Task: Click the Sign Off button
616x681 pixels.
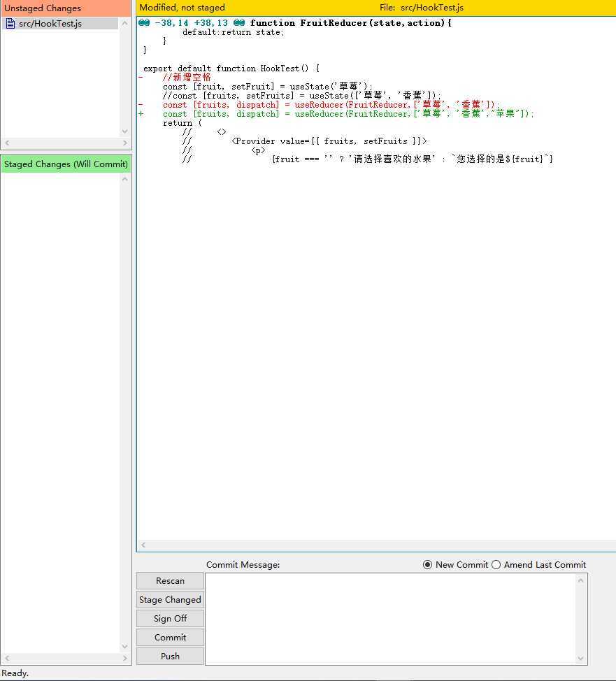Action: tap(170, 619)
